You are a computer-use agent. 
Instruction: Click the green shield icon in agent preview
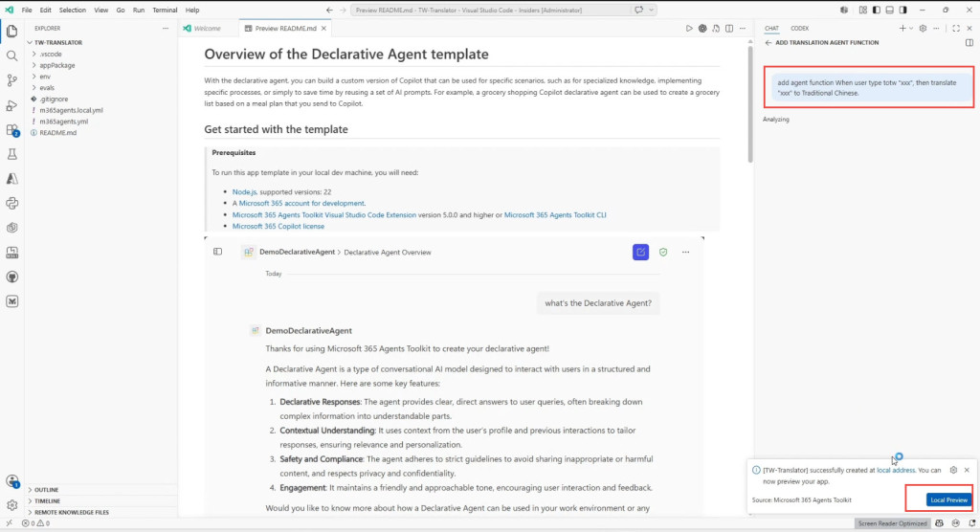click(663, 252)
